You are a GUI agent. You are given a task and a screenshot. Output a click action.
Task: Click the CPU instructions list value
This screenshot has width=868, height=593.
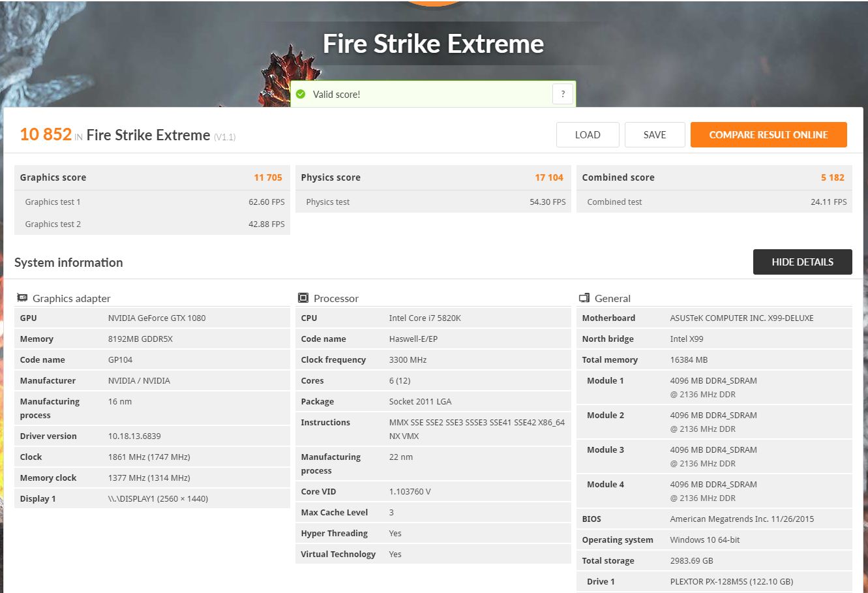(477, 429)
